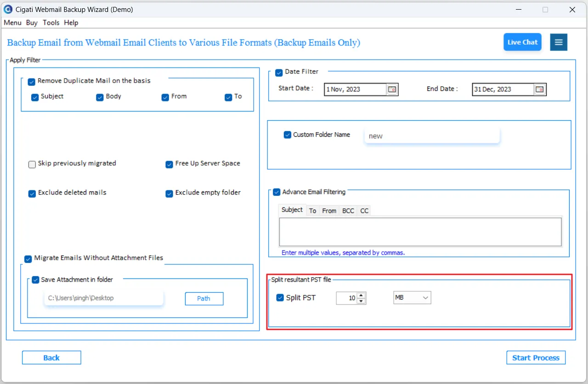The width and height of the screenshot is (588, 384).
Task: Toggle Save Attachment in folder checkbox
Action: [35, 280]
